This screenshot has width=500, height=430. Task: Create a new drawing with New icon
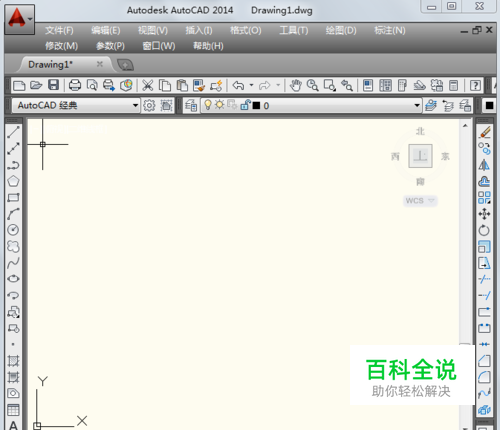tap(19, 86)
